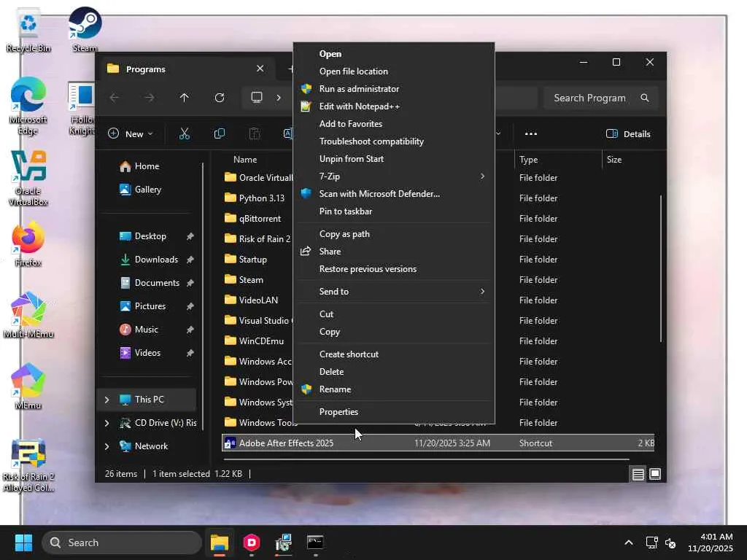The height and width of the screenshot is (560, 747).
Task: Choose Open in context menu
Action: (x=395, y=54)
